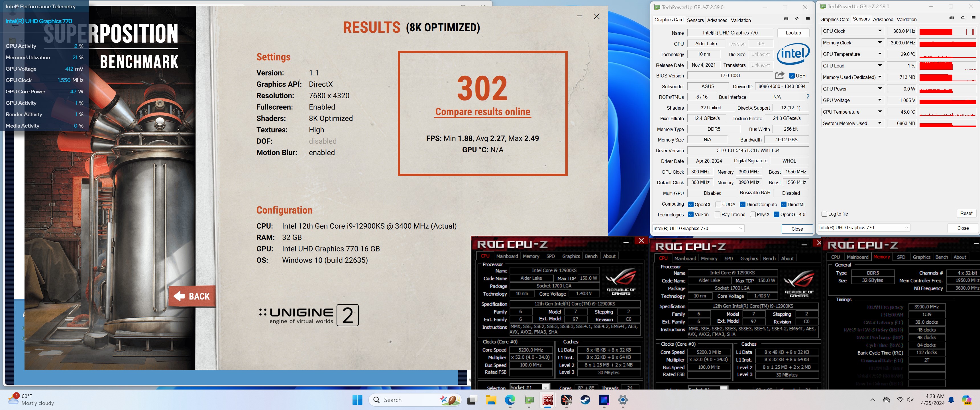Screen dimensions: 980x410
Task: Click the muted volume tray icon
Action: 910,400
